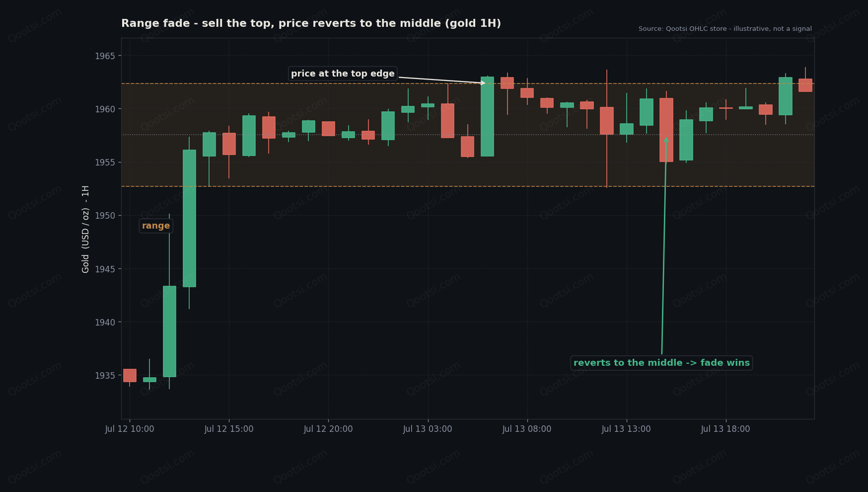
Task: Click the tall green candle from 1935 to 1943
Action: pyautogui.click(x=169, y=331)
